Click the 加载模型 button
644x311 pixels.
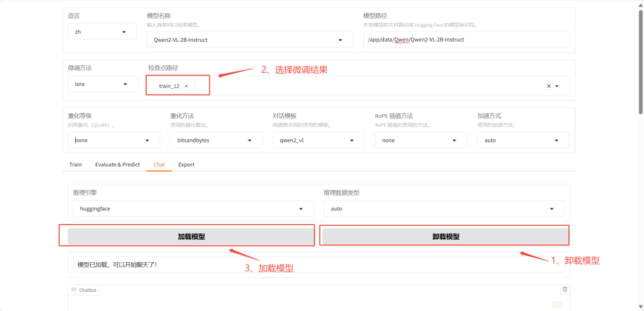pos(191,237)
